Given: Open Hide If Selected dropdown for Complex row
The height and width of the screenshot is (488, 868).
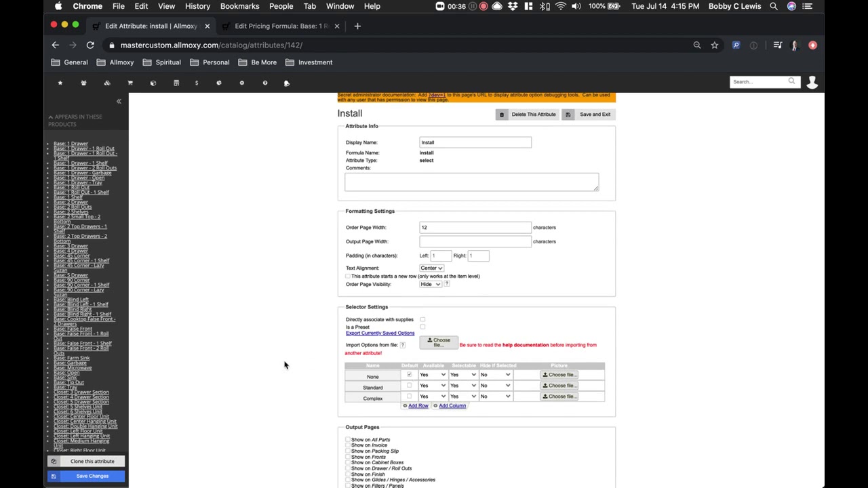Looking at the screenshot, I should [x=495, y=396].
